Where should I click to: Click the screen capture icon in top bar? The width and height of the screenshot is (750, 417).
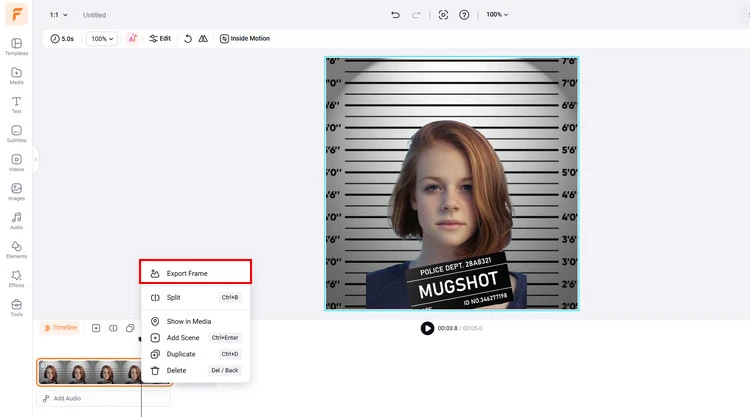point(443,15)
